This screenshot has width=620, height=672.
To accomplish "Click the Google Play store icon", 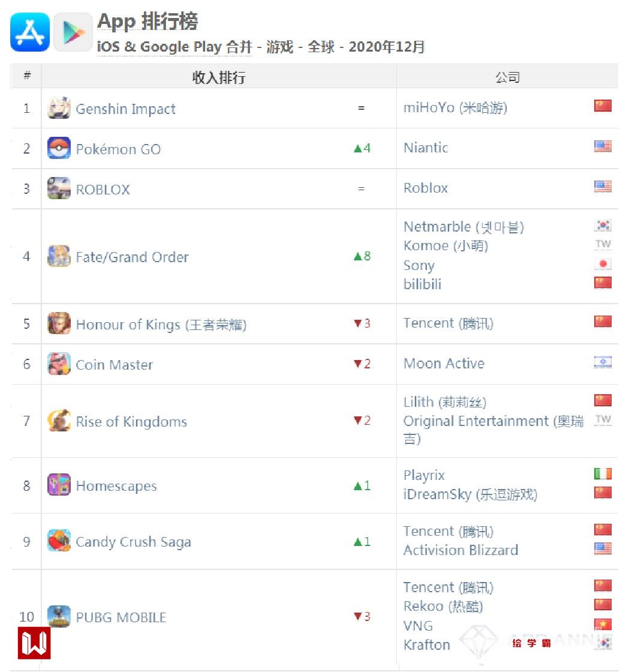I will tap(73, 32).
